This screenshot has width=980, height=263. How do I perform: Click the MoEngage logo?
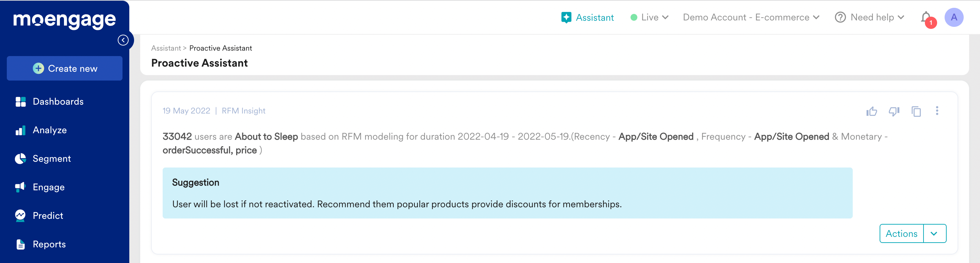(x=64, y=20)
